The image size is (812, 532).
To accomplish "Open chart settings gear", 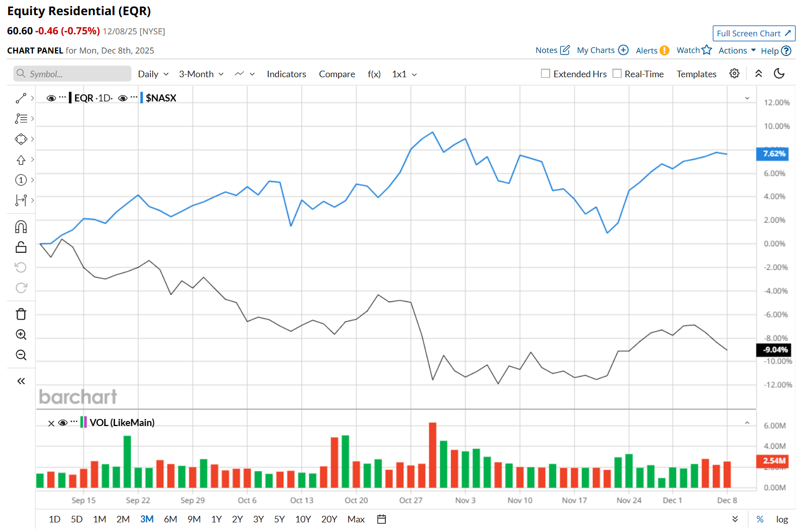I will point(734,74).
